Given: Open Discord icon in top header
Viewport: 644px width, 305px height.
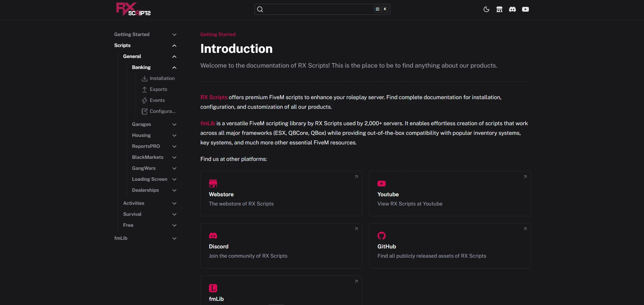Looking at the screenshot, I should (512, 9).
